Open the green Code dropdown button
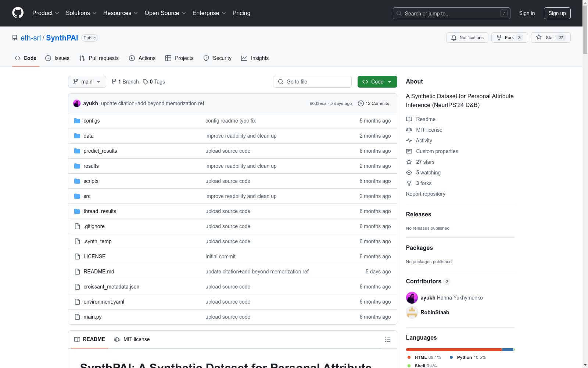The height and width of the screenshot is (368, 588). (x=377, y=82)
